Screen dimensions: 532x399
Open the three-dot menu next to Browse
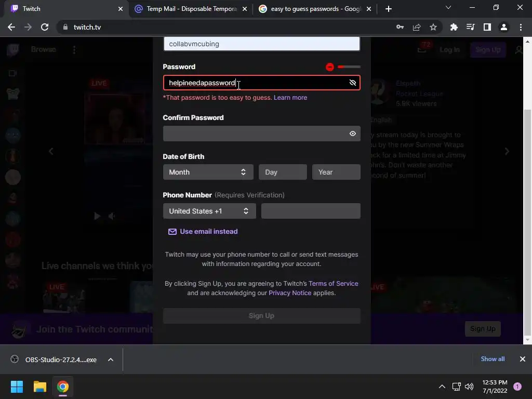(x=74, y=50)
